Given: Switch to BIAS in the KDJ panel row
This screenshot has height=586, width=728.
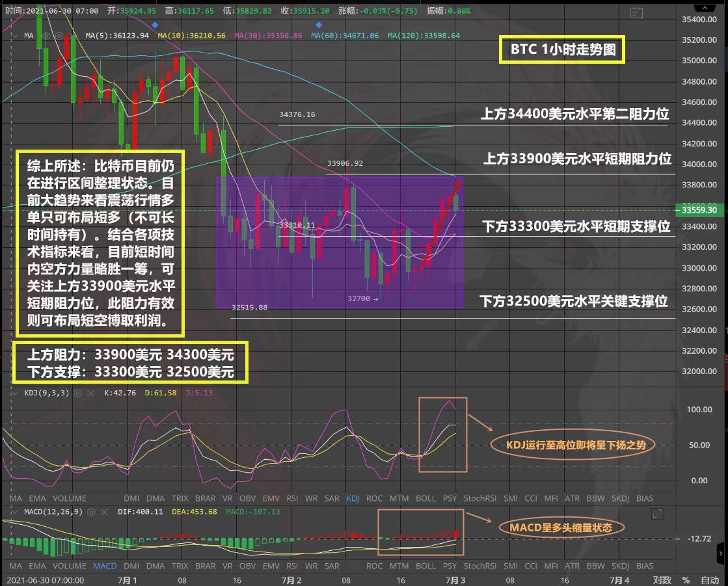Looking at the screenshot, I should 645,498.
